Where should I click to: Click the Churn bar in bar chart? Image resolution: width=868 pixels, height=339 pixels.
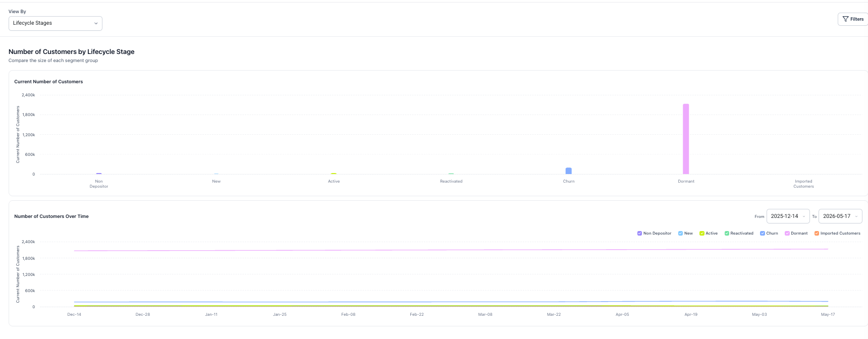569,171
